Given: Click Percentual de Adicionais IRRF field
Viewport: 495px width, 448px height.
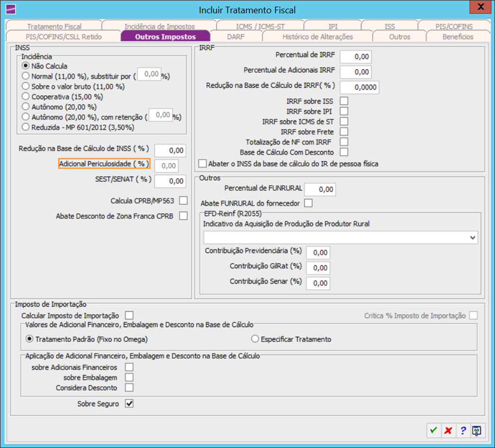Looking at the screenshot, I should pyautogui.click(x=355, y=72).
